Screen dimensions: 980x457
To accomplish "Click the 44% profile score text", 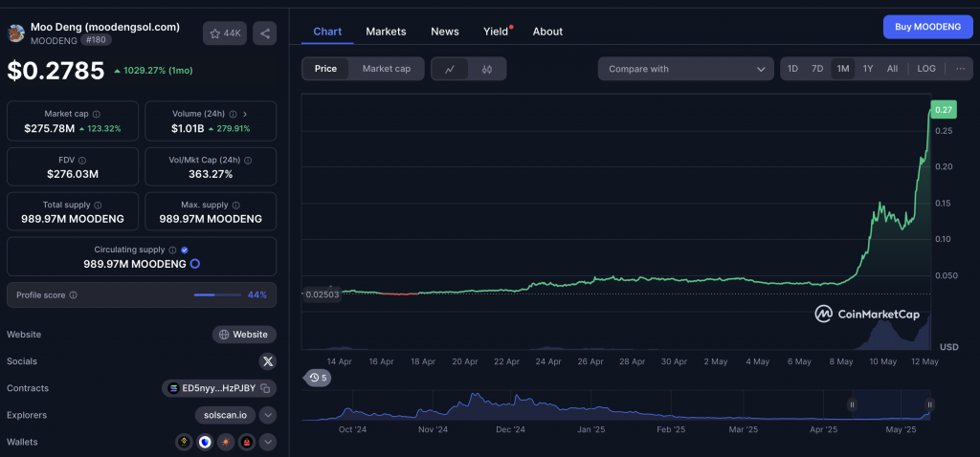I will coord(257,294).
